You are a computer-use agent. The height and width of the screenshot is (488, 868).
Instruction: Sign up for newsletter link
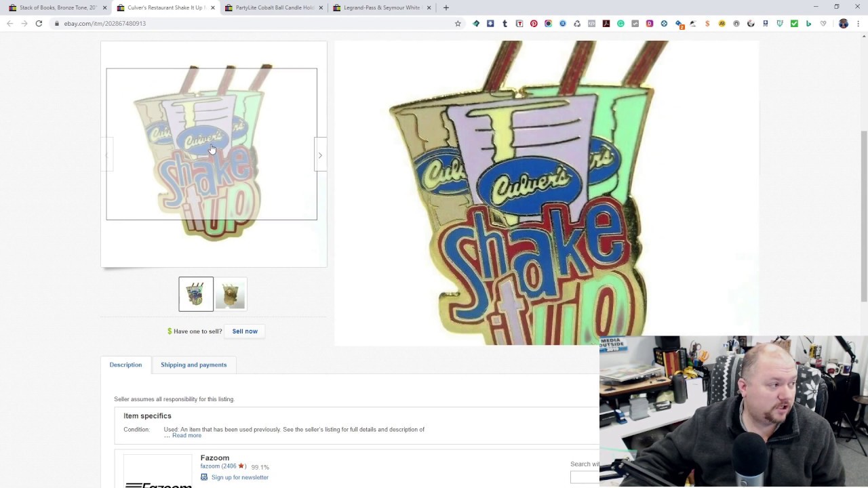coord(239,477)
